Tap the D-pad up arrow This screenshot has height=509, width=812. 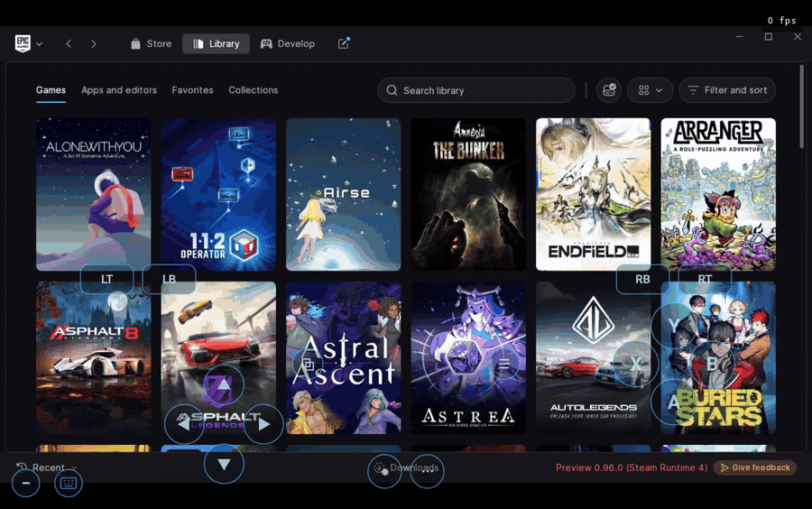pos(224,384)
